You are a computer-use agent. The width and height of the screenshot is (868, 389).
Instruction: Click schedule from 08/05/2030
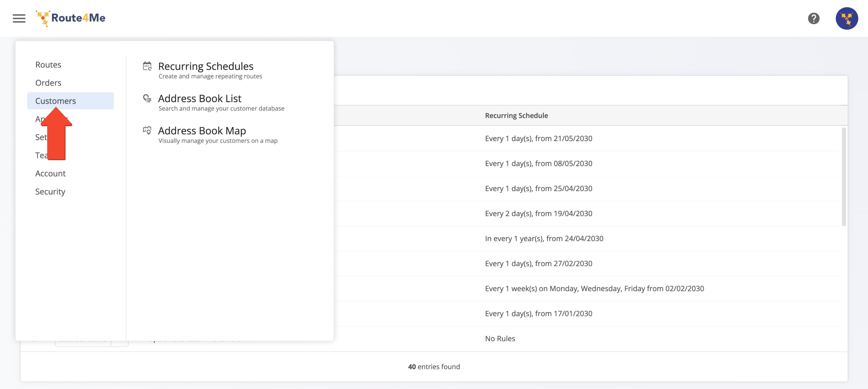tap(539, 163)
